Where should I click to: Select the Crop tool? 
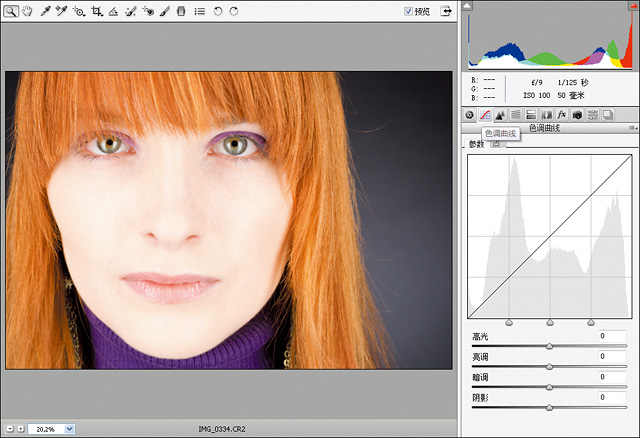tap(96, 11)
